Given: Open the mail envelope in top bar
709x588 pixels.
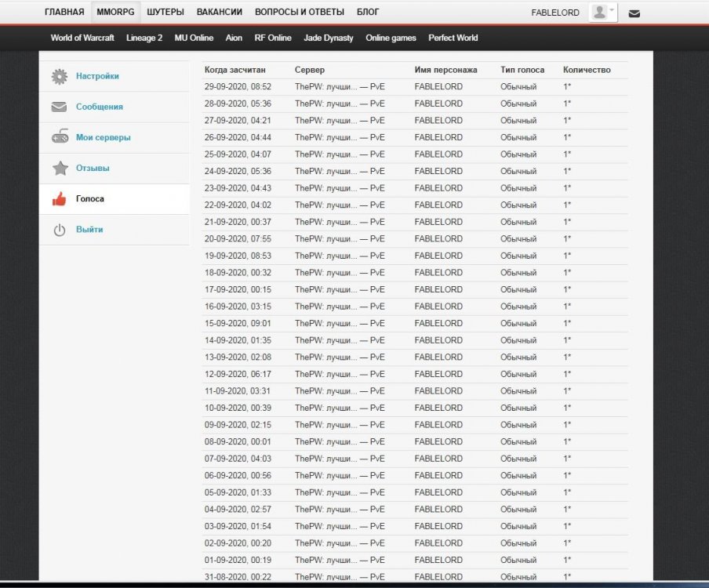Looking at the screenshot, I should (x=634, y=13).
